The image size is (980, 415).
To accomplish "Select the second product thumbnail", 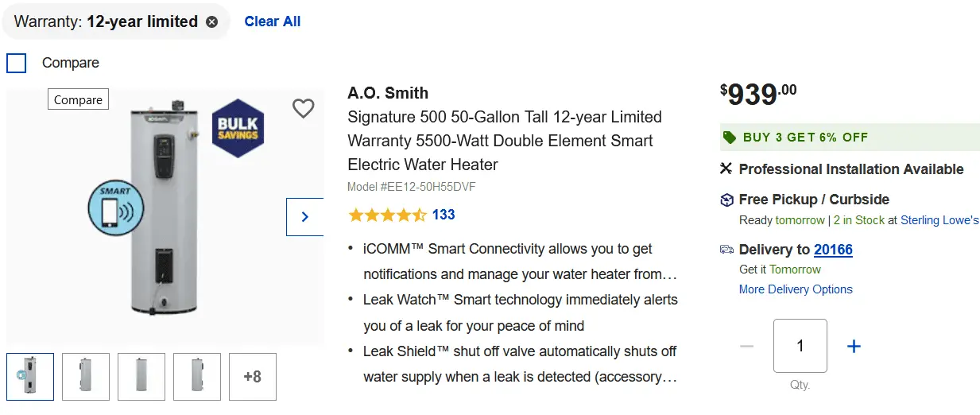I will click(x=86, y=377).
